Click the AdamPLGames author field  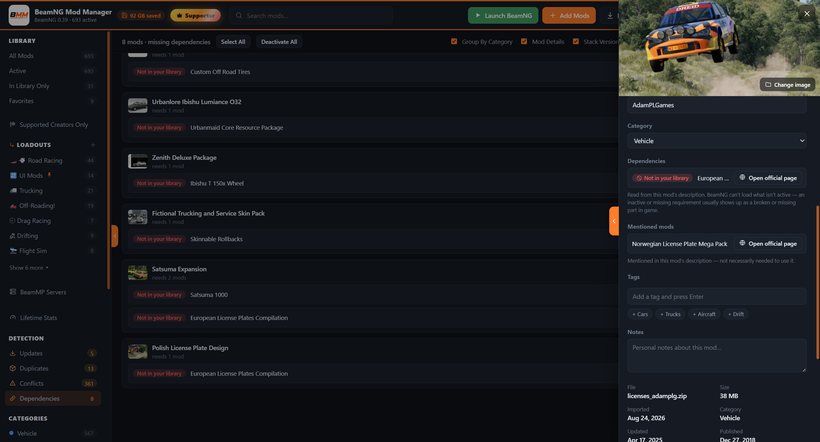coord(716,105)
